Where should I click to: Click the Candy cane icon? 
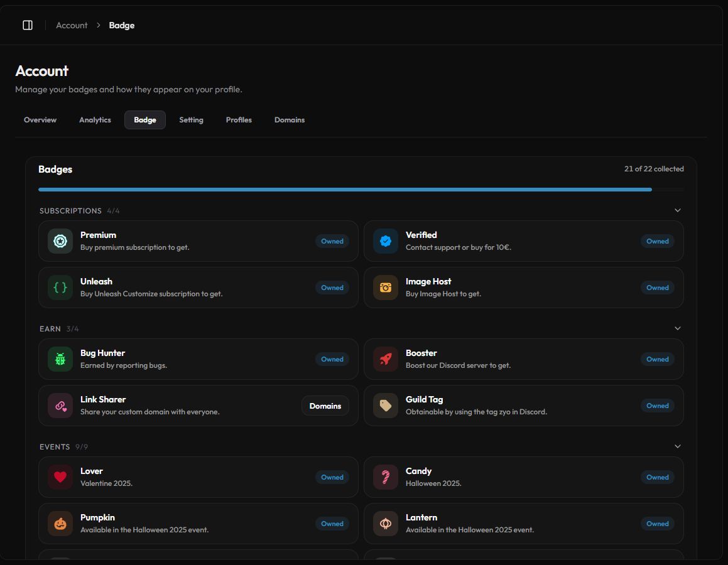point(386,477)
